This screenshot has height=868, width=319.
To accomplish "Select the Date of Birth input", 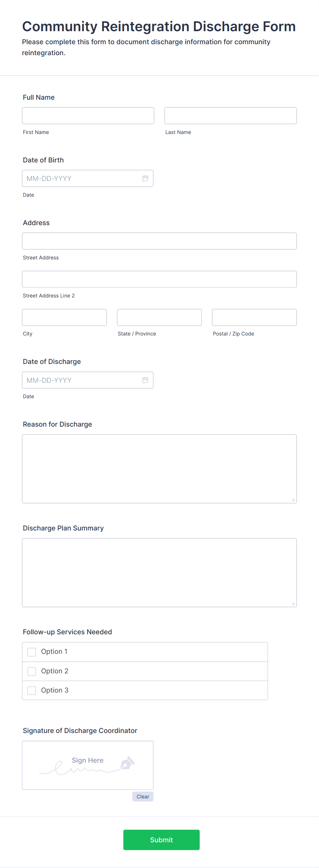I will [x=88, y=179].
